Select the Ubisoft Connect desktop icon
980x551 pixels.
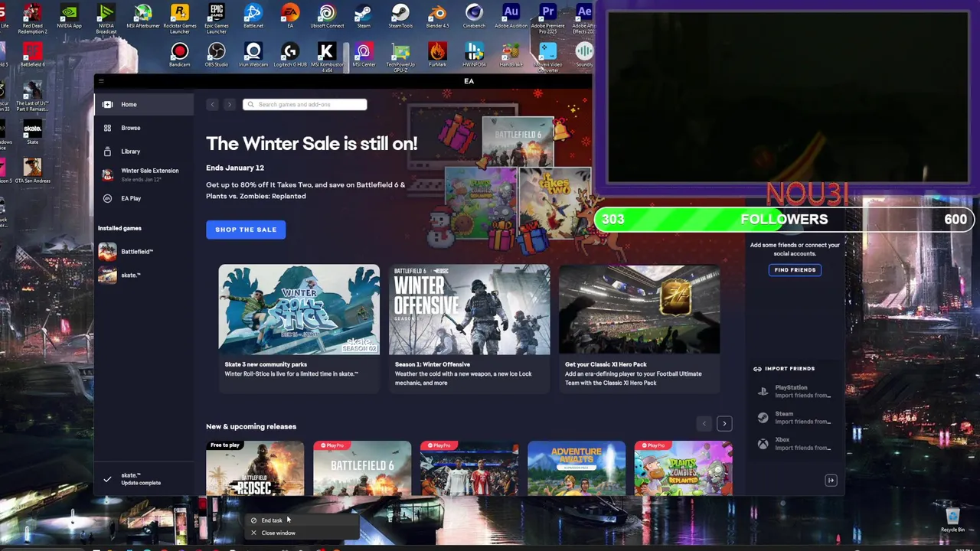(327, 17)
